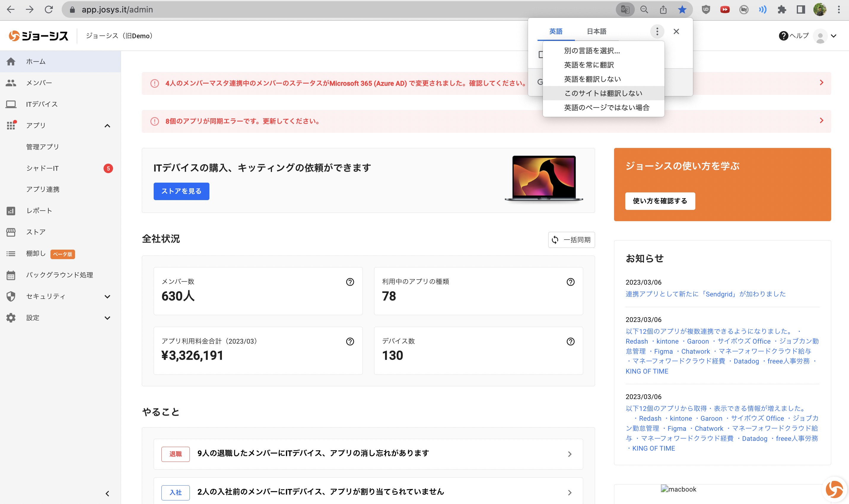Choose このサイトは翻訳しない menu entry
Screen dimensions: 849x504
point(603,93)
